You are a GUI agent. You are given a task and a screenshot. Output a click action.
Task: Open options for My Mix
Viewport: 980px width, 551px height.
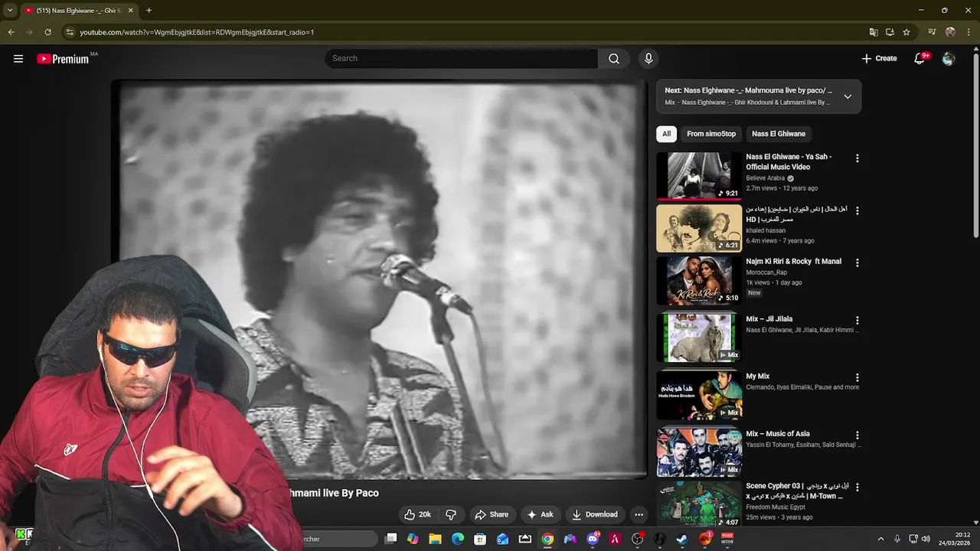(857, 377)
